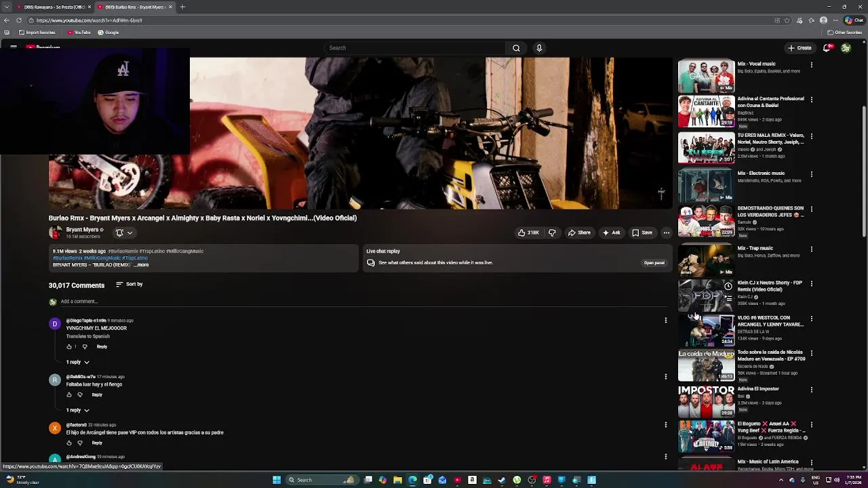868x488 pixels.
Task: Expand the description with ...more
Action: tap(141, 265)
